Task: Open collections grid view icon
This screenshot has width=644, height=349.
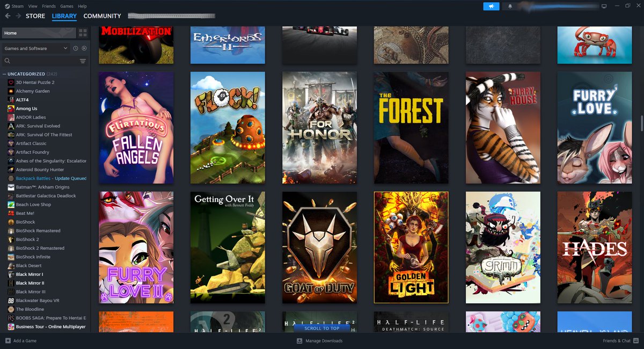Action: point(83,33)
